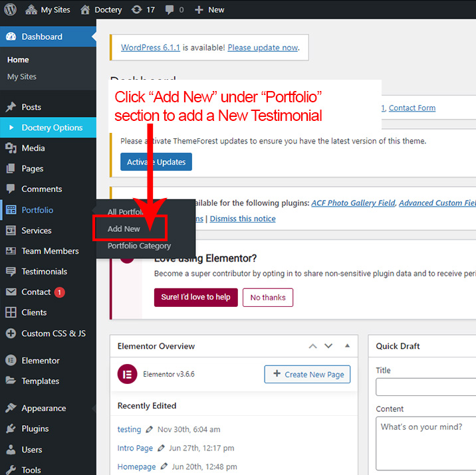Click the Quick Draft Title field
This screenshot has height=475, width=476.
coord(425,387)
